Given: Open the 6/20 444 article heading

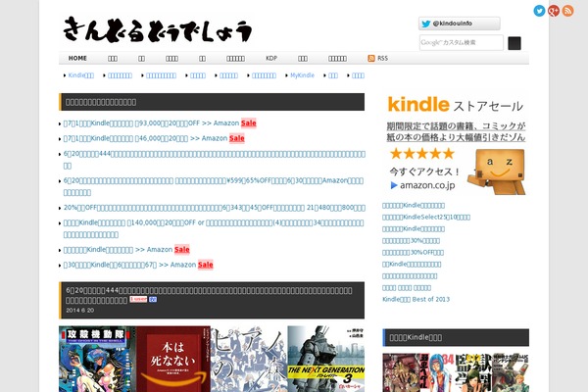Looking at the screenshot, I should [x=209, y=295].
